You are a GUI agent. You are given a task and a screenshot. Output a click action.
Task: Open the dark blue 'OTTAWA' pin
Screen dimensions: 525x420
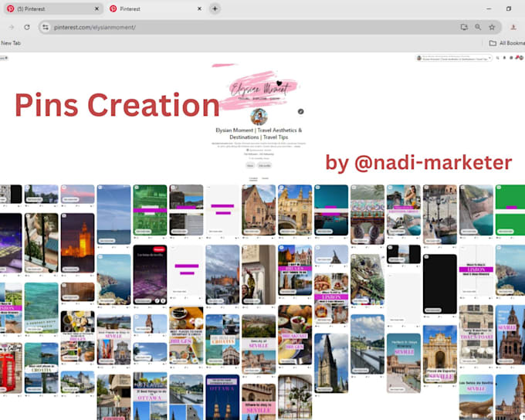click(x=222, y=397)
